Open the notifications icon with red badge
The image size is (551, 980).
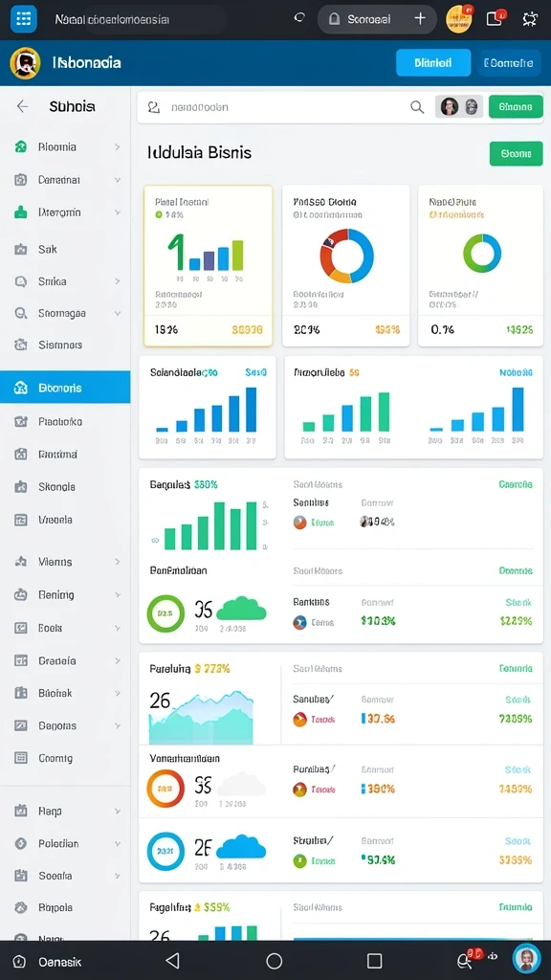[495, 19]
